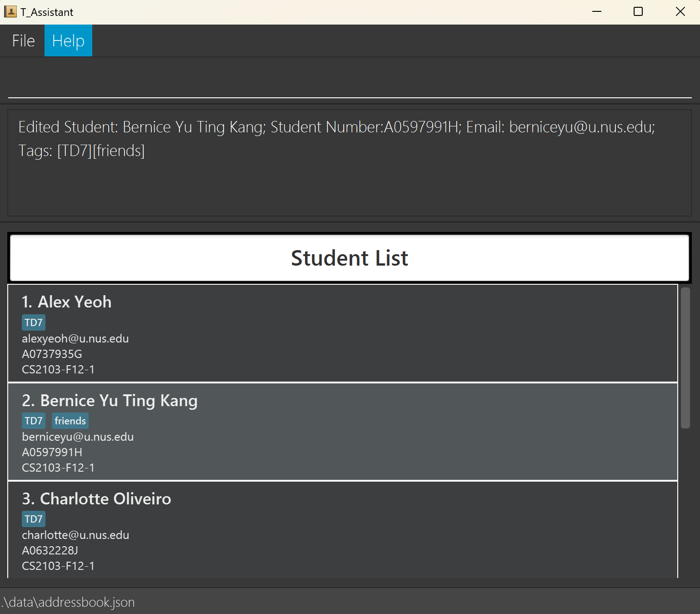Click the Student List header
Viewport: 700px width, 614px height.
coord(349,258)
